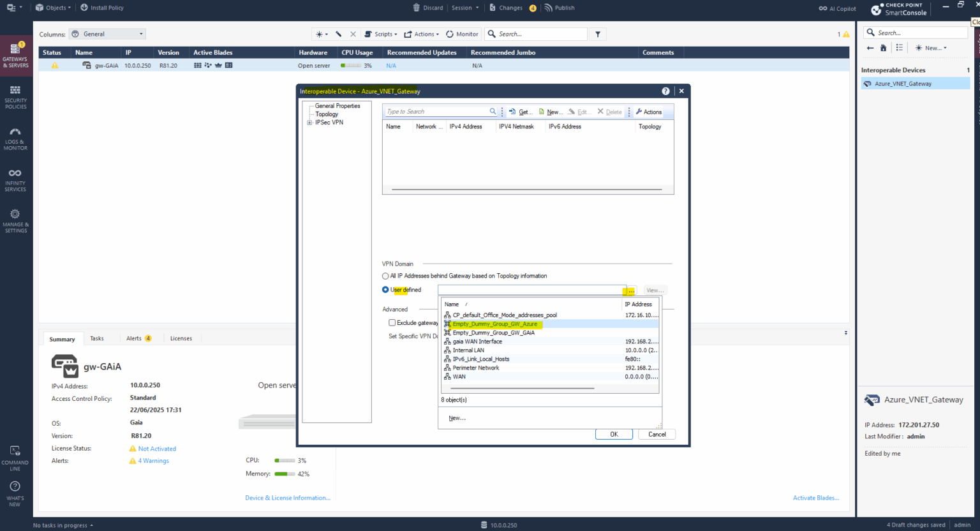The width and height of the screenshot is (980, 531).
Task: Click OK in the selection dialog
Action: 613,434
